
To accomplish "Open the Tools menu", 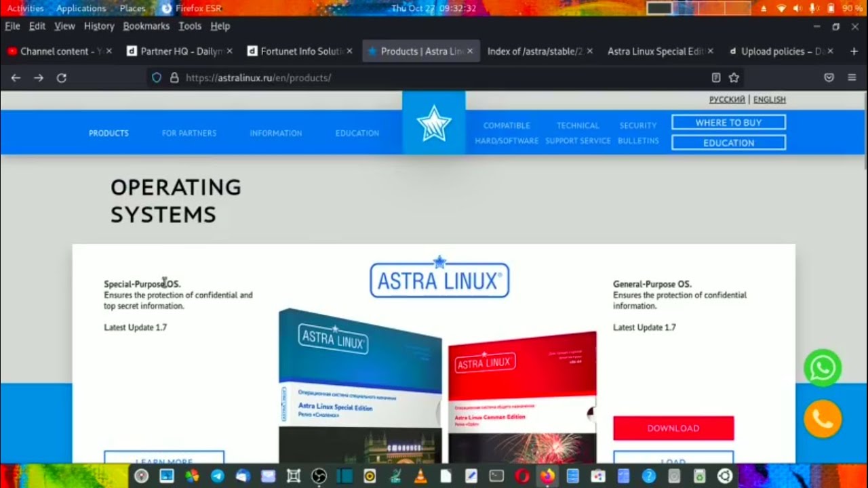I will tap(190, 26).
